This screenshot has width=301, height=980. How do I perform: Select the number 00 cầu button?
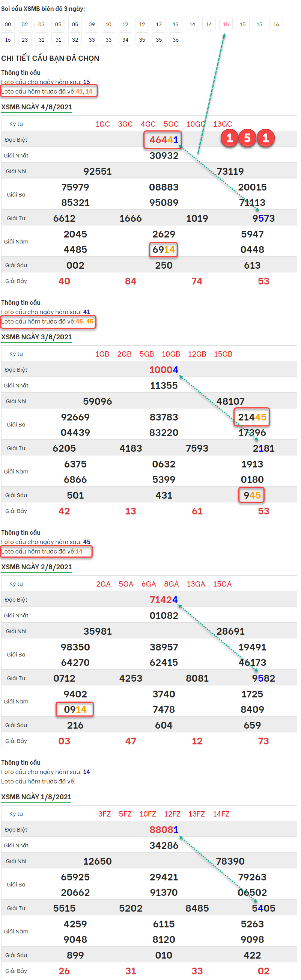coord(8,24)
